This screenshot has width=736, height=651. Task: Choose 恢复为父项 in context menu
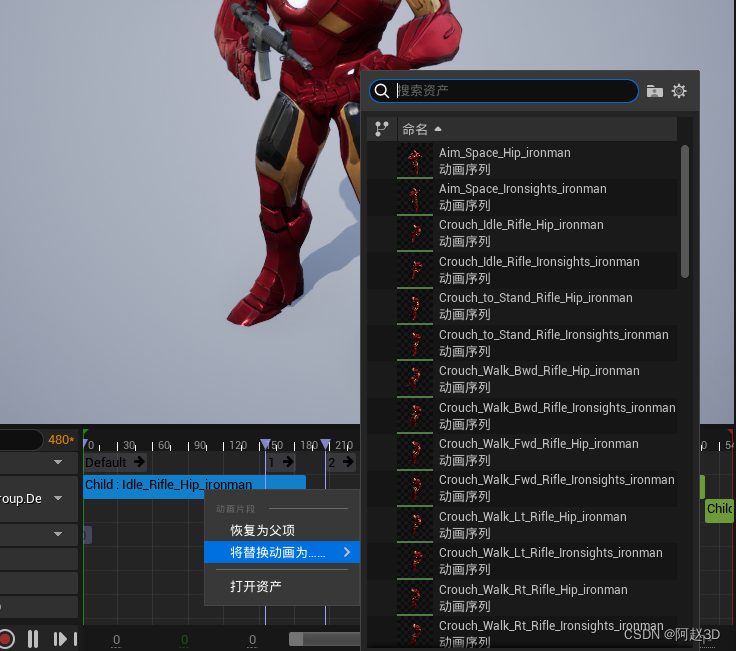(x=282, y=530)
